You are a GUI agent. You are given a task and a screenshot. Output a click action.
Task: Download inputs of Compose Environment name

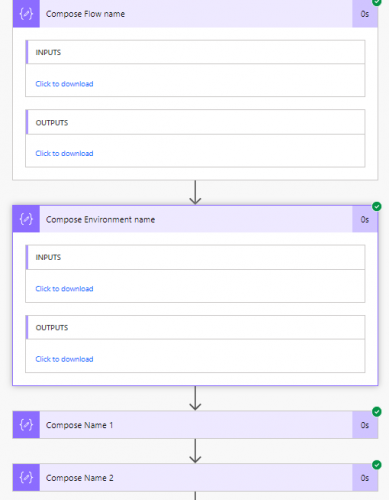click(x=64, y=289)
